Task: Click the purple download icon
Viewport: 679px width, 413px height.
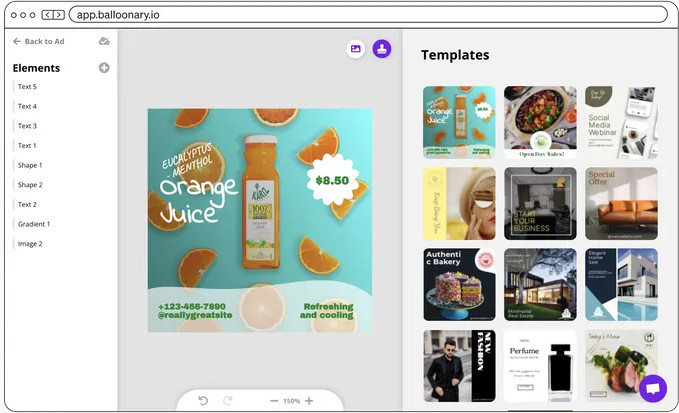Action: [x=382, y=48]
